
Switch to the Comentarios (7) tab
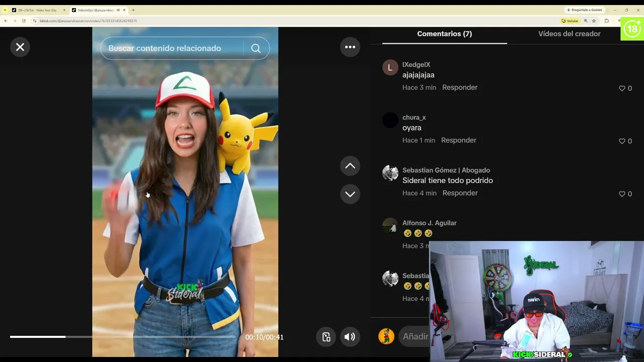pos(444,34)
